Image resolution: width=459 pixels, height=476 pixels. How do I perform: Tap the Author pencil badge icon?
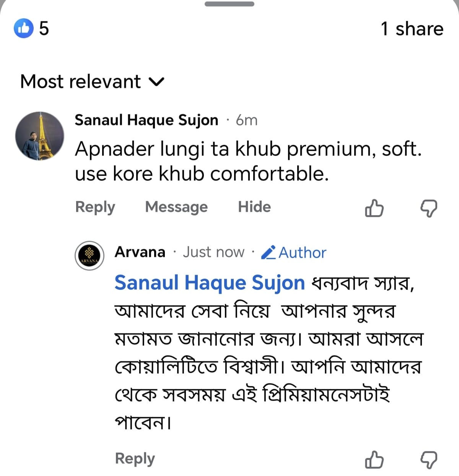click(x=268, y=252)
